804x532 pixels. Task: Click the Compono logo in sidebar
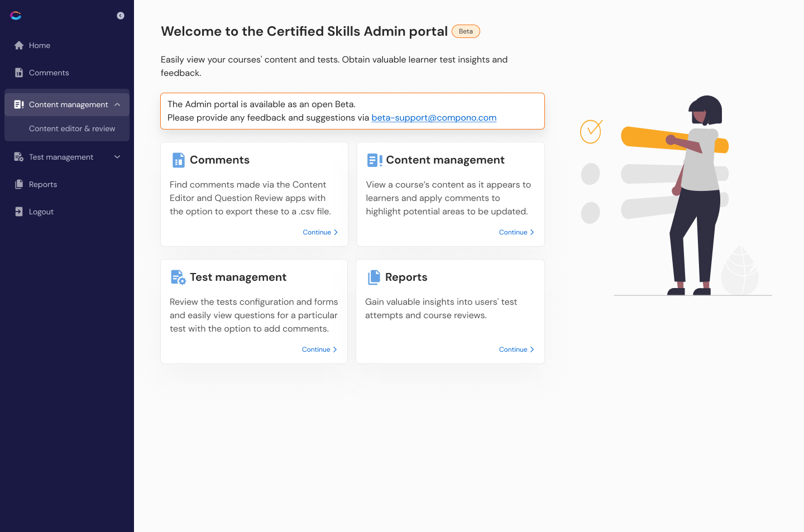[x=16, y=16]
